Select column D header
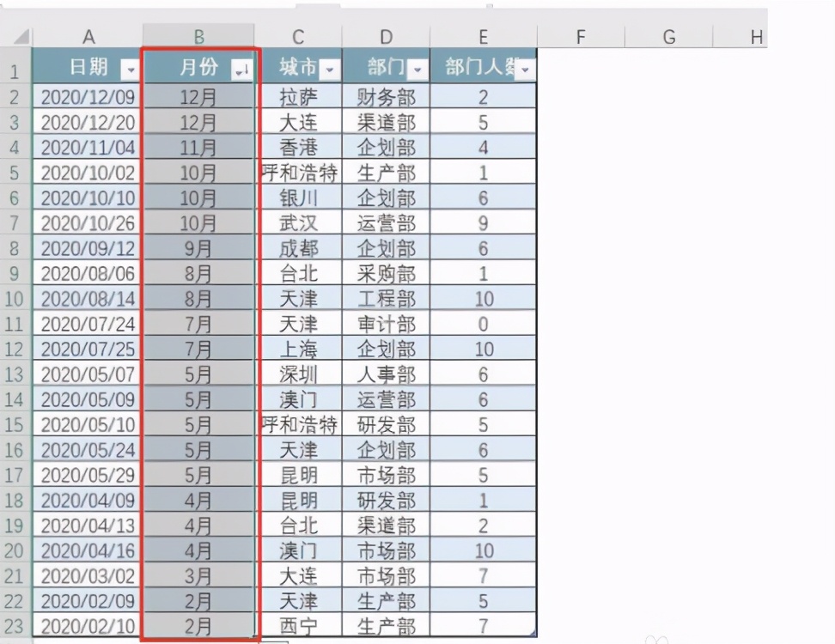 (x=386, y=37)
